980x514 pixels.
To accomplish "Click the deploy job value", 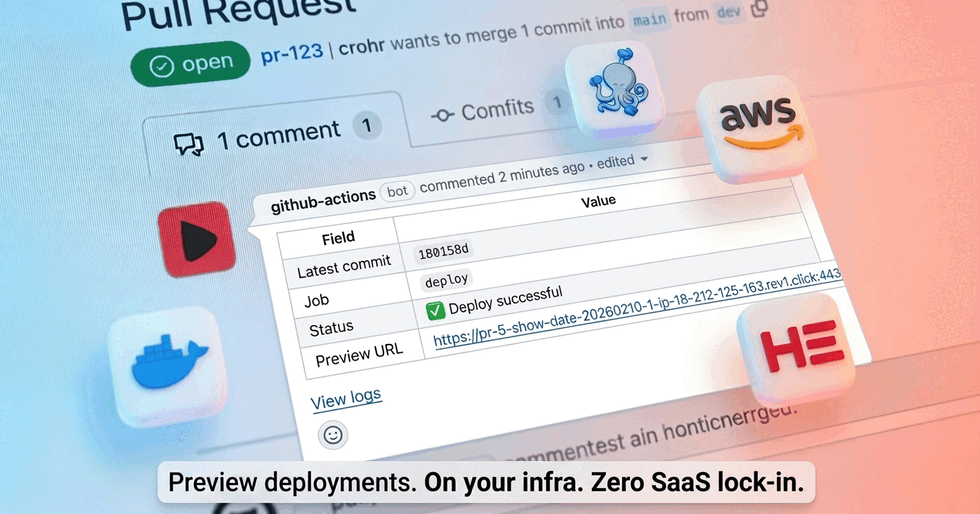I will click(447, 280).
